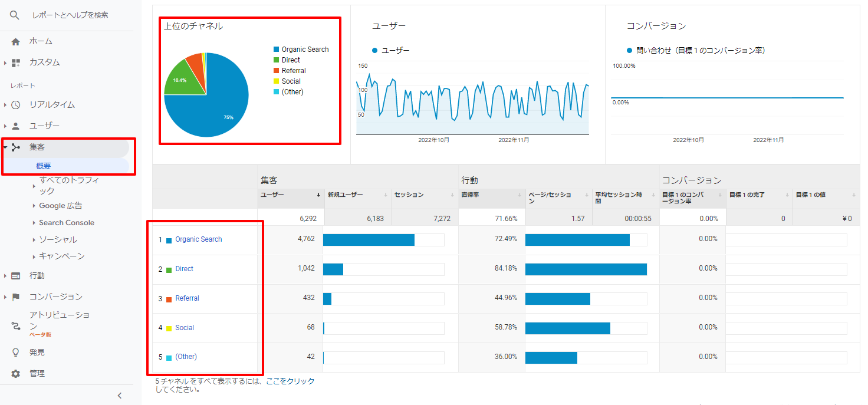
Task: Click sort arrow on 目標 1 の完了 column
Action: click(787, 195)
